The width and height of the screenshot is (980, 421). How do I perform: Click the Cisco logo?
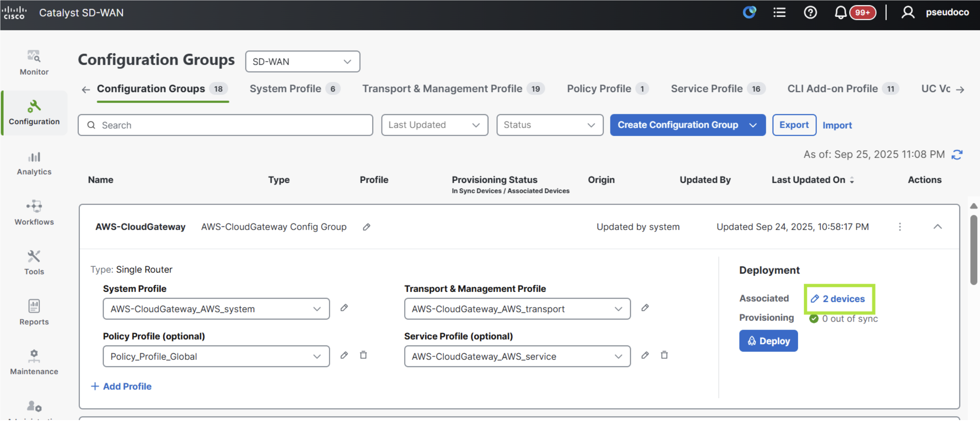point(15,13)
